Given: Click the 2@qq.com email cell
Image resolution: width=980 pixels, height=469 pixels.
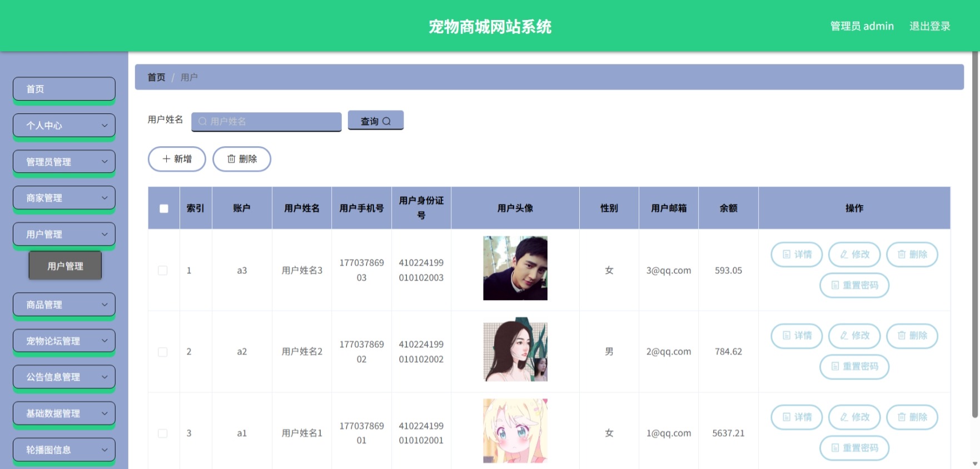Looking at the screenshot, I should (x=669, y=352).
